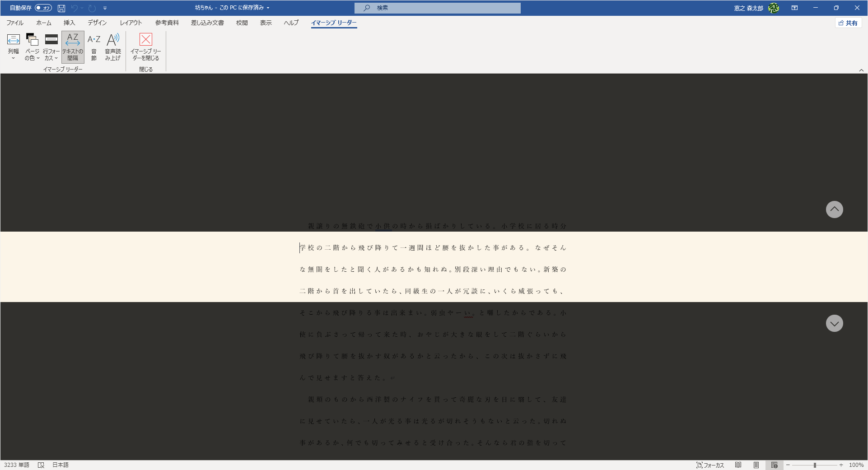Move line focus up with the arrow button
Image resolution: width=868 pixels, height=470 pixels.
point(834,209)
